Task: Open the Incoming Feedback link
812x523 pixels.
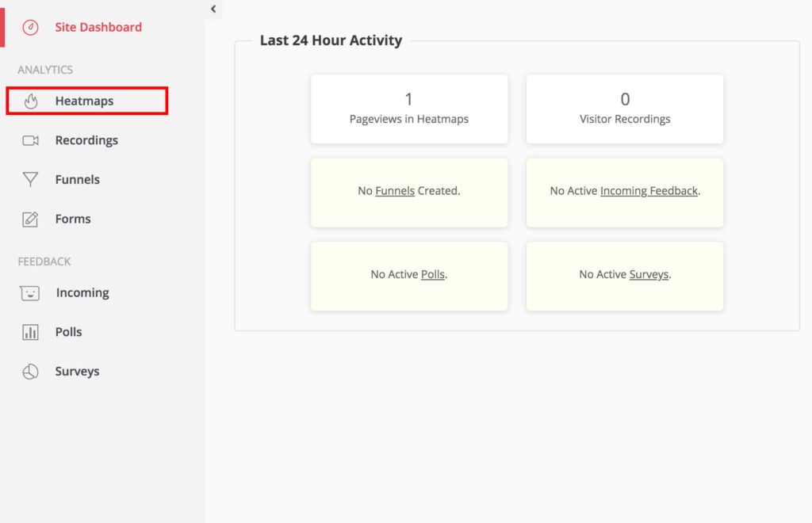Action: 649,191
